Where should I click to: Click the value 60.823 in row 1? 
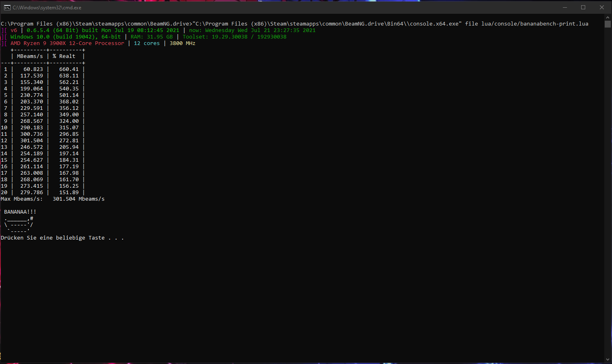[x=33, y=69]
